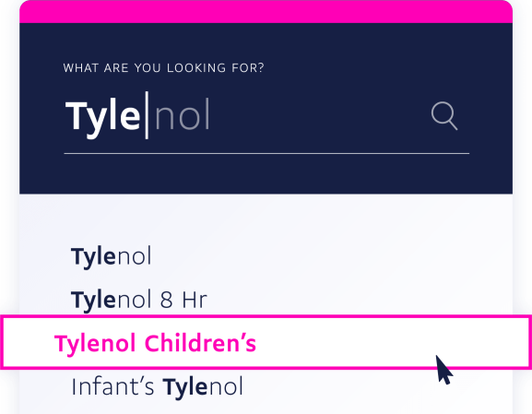Pick the highlighted Tylenol Children's result

[x=266, y=342]
